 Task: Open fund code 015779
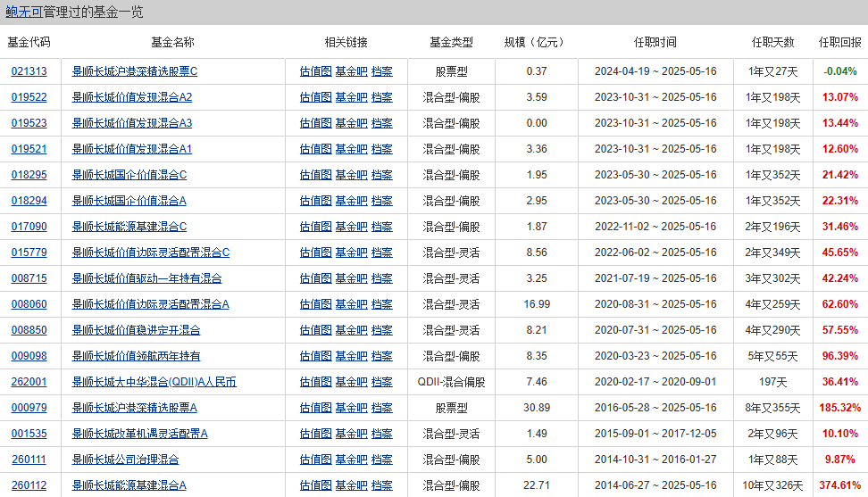point(29,253)
